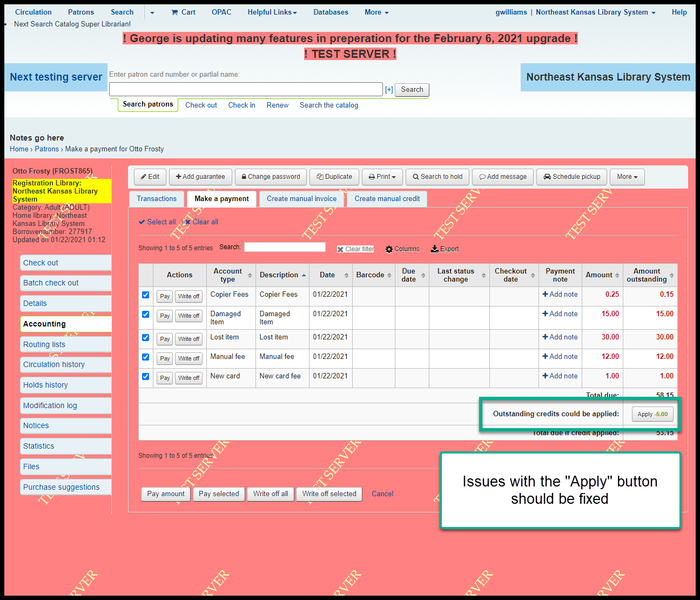Add message speech bubble button
Viewport: 700px width, 600px height.
(503, 177)
